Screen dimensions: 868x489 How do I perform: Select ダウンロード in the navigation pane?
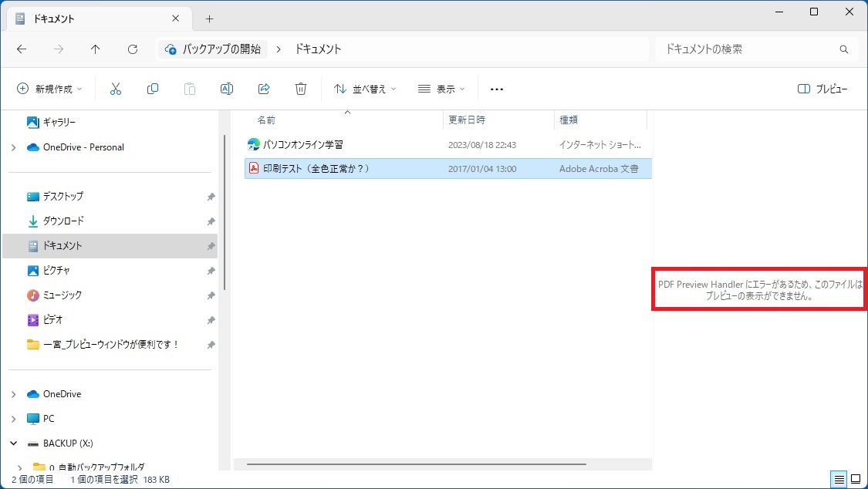63,221
